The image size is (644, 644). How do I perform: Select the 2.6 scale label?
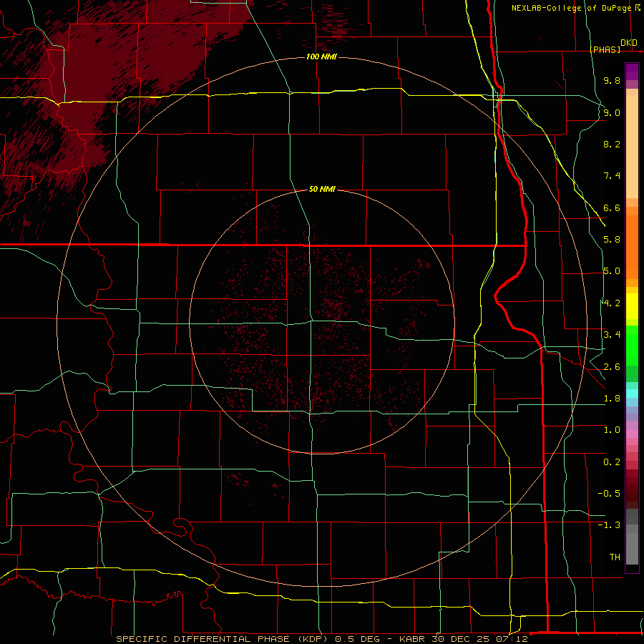612,367
